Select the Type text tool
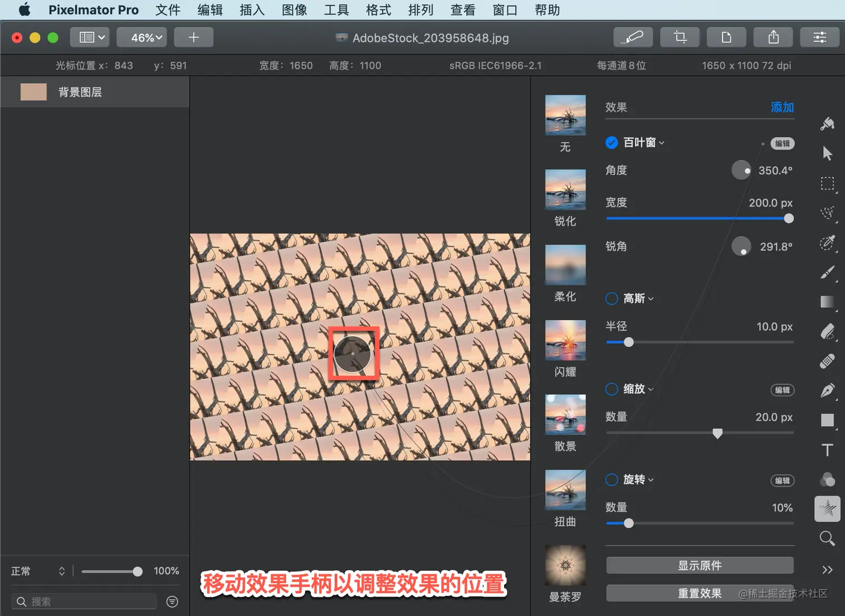 tap(827, 450)
